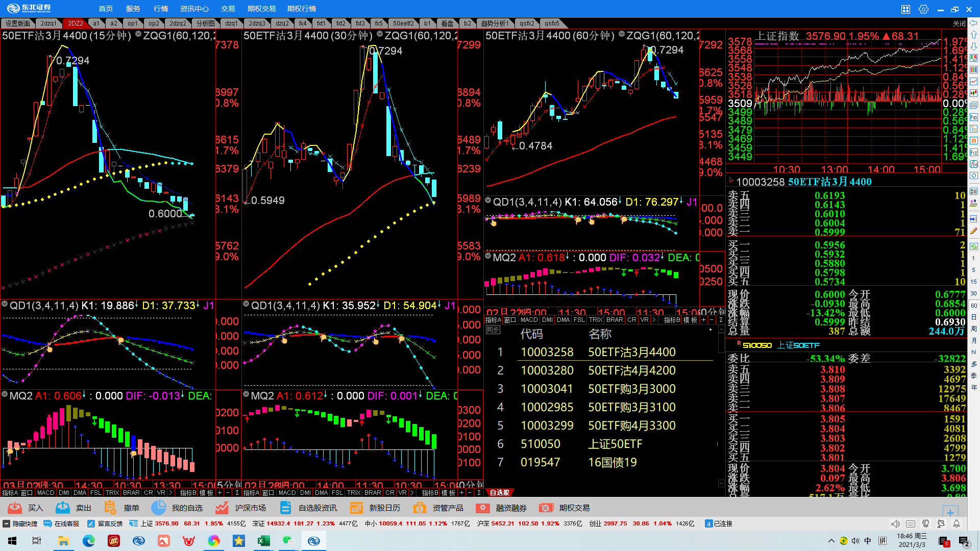Open the 期权交易 menu
980x551 pixels.
click(x=261, y=9)
